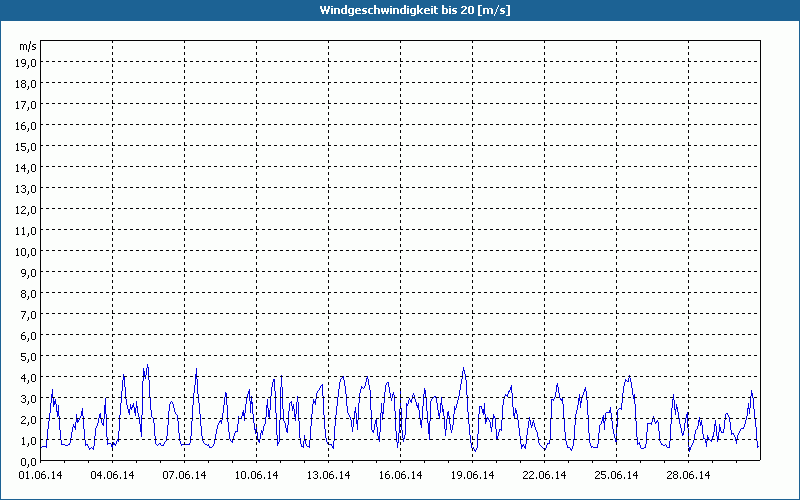Click the 14,0 axis value

click(26, 167)
